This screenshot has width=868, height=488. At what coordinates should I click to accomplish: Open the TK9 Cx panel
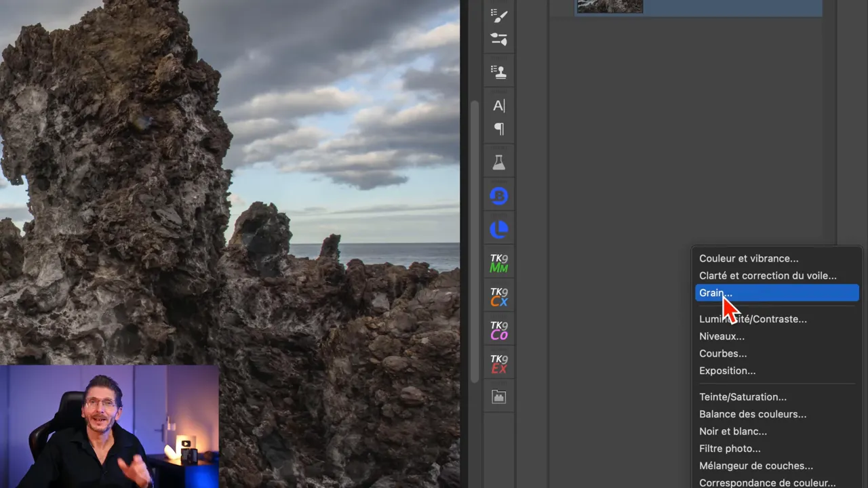[498, 296]
